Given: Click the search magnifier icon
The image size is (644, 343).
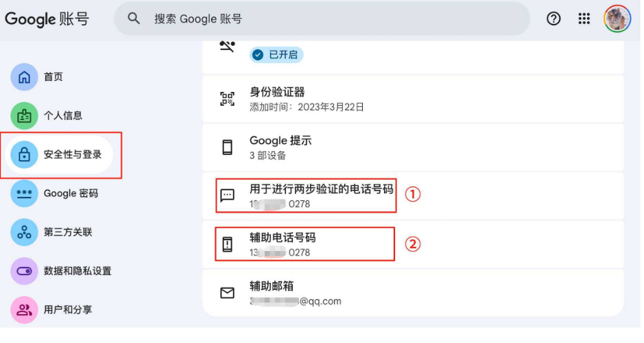Looking at the screenshot, I should 134,19.
